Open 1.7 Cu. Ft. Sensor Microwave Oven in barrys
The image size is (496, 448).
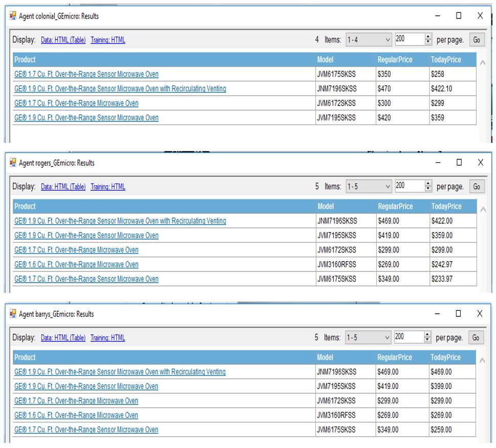tap(86, 430)
